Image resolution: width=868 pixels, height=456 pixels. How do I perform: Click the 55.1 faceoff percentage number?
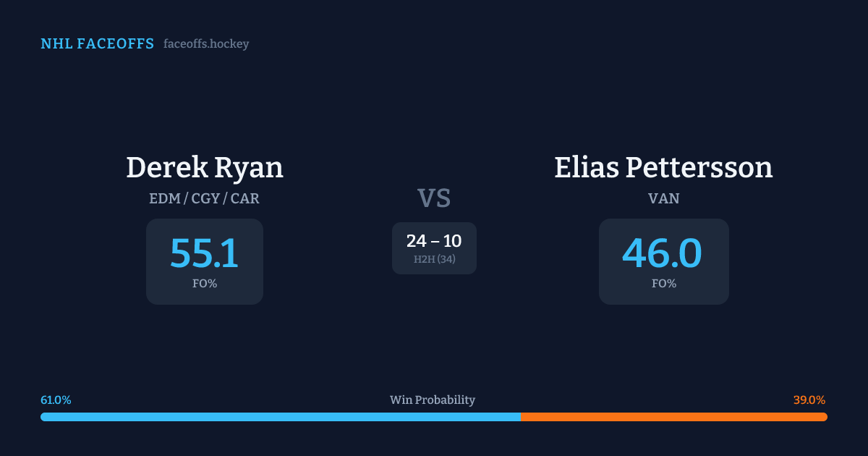pos(205,253)
